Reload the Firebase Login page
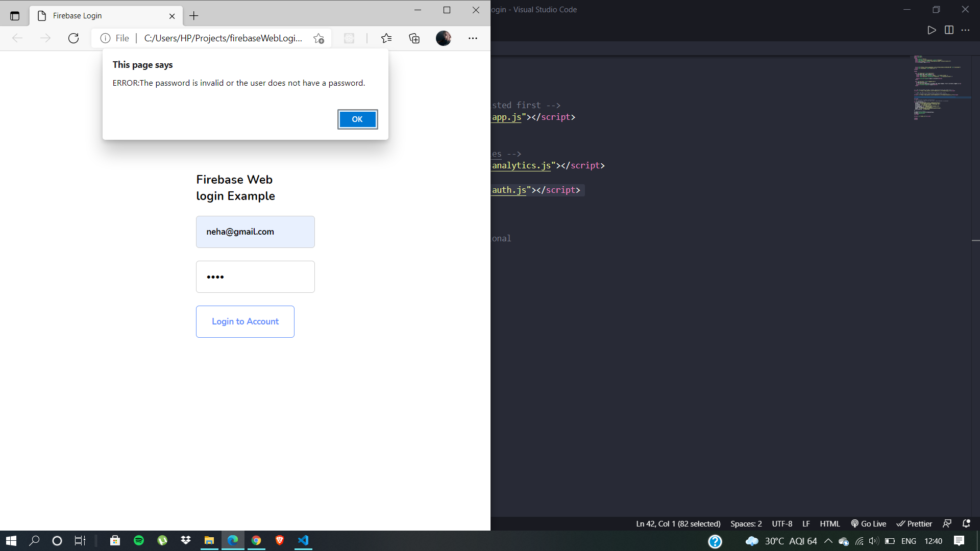This screenshot has width=980, height=551. 73,38
